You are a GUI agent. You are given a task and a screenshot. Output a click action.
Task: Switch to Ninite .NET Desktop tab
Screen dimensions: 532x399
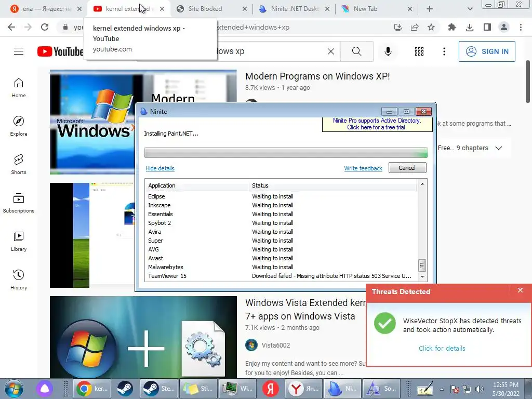point(294,9)
